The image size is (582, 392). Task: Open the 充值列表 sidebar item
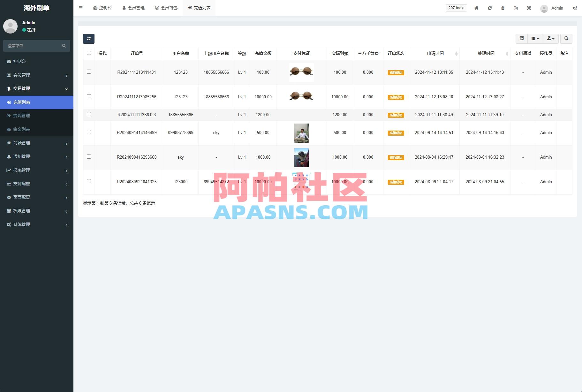pyautogui.click(x=21, y=102)
